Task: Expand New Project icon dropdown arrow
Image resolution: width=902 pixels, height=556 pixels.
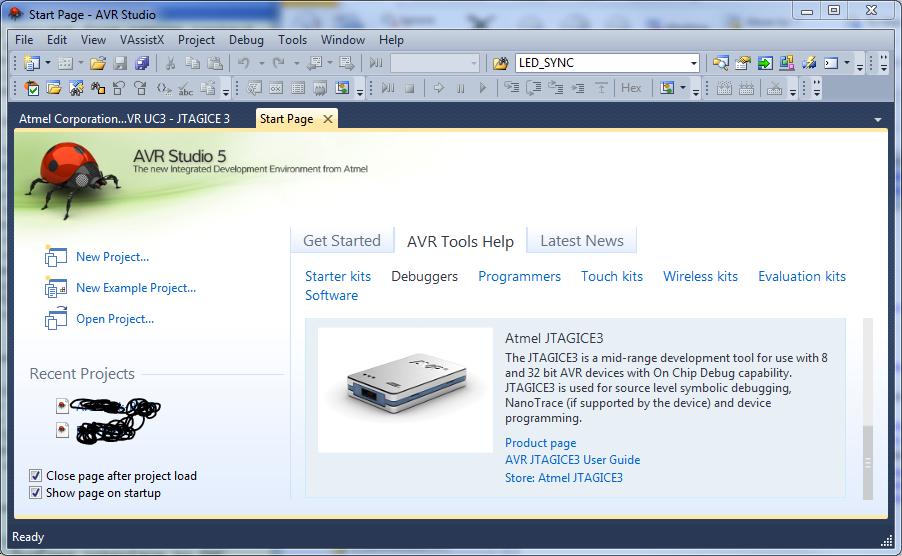Action: point(48,63)
